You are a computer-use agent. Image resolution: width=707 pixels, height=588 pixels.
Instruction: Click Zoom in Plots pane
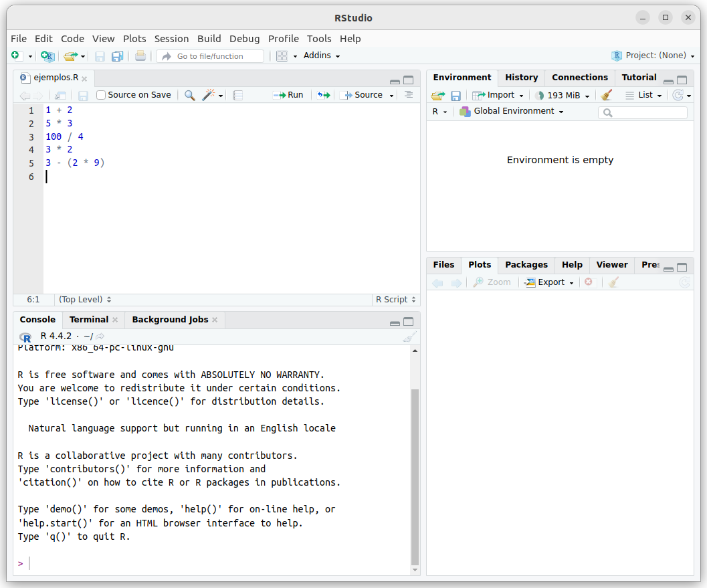tap(492, 282)
